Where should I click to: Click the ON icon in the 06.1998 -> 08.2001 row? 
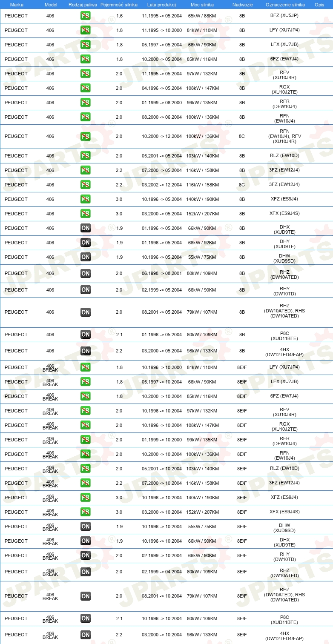click(x=85, y=273)
